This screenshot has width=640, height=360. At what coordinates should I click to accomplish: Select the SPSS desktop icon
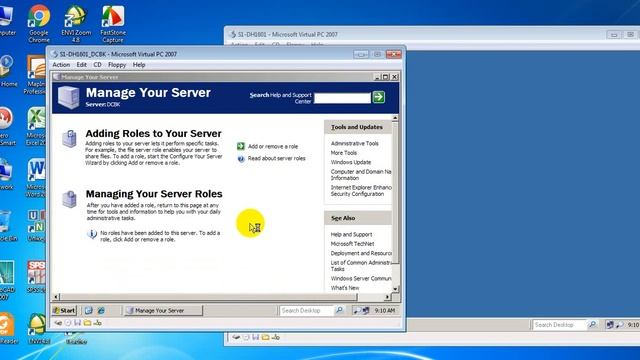[x=36, y=277]
